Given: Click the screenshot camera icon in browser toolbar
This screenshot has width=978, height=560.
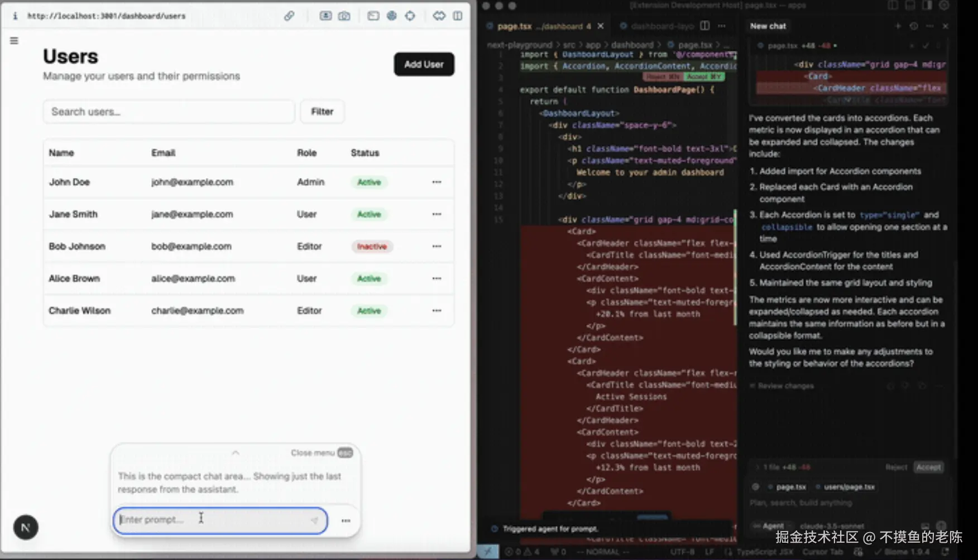Looking at the screenshot, I should click(x=344, y=16).
